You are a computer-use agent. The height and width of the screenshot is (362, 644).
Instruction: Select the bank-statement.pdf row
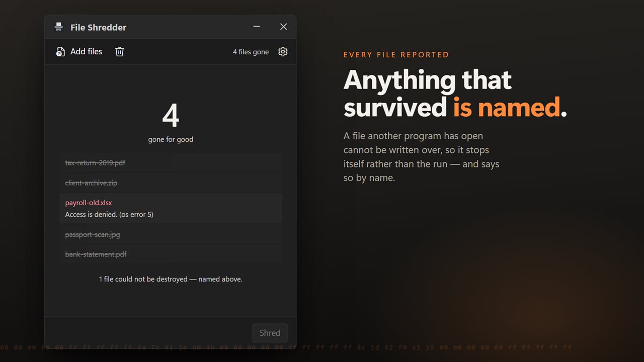(x=171, y=254)
